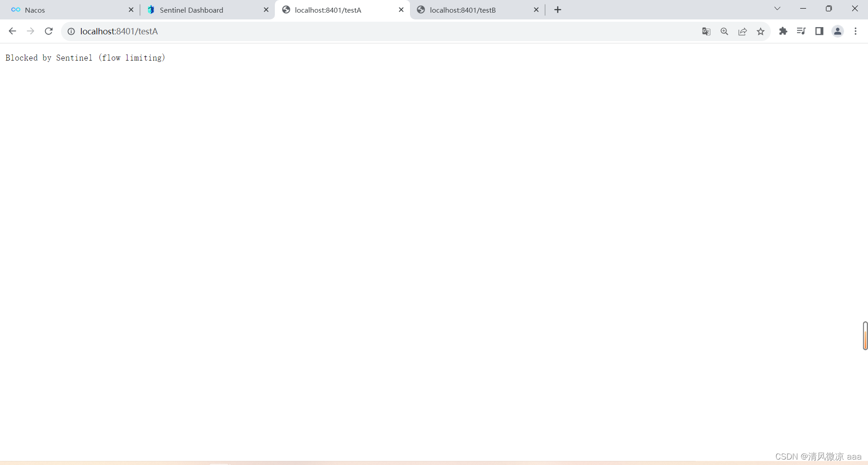Open the user profile avatar
This screenshot has width=868, height=465.
tap(838, 31)
